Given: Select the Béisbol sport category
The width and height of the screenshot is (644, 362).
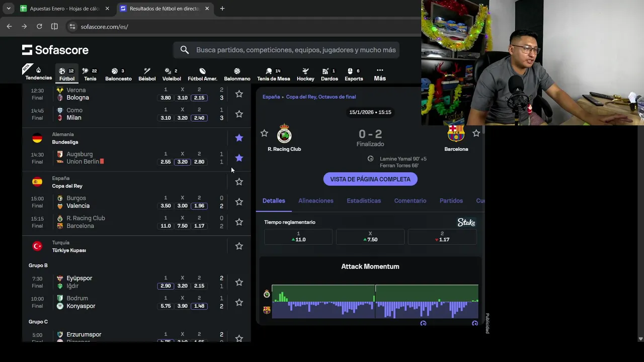Looking at the screenshot, I should tap(147, 74).
